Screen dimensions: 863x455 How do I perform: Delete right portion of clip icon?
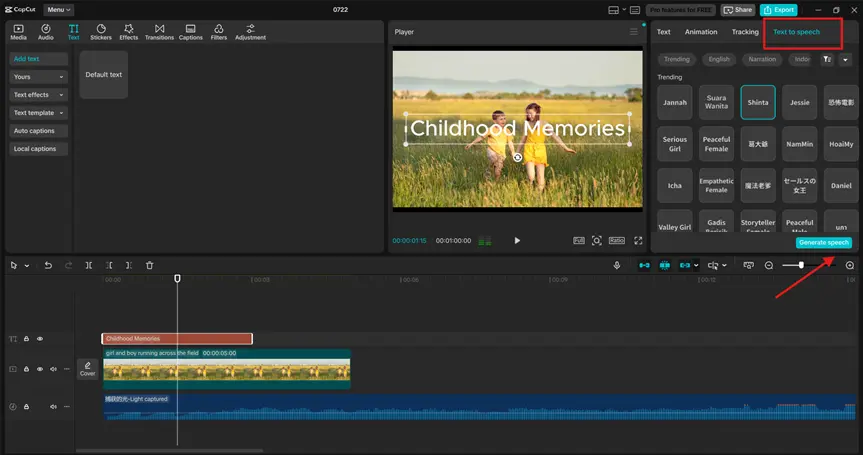[129, 265]
